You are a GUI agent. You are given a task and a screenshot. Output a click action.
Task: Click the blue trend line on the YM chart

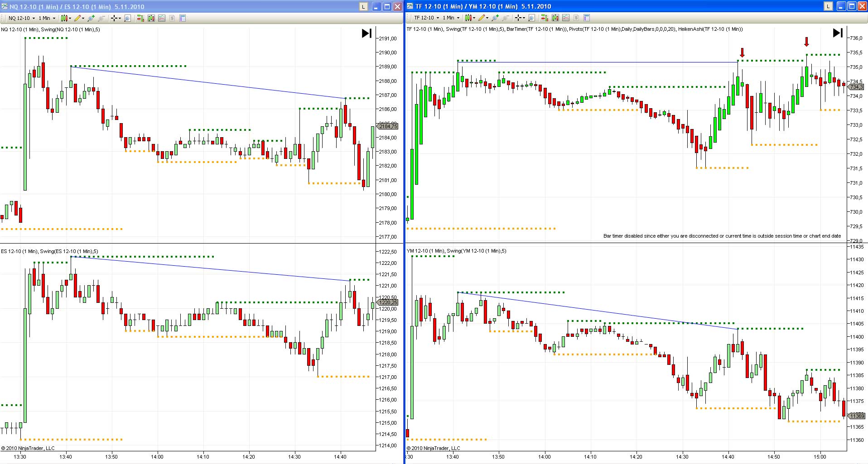[x=598, y=311]
